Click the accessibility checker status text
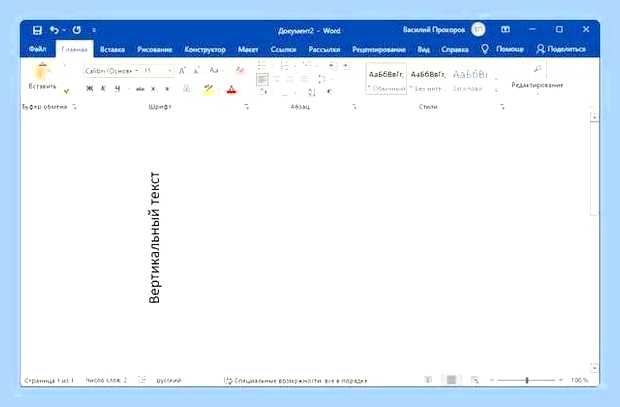 (296, 380)
